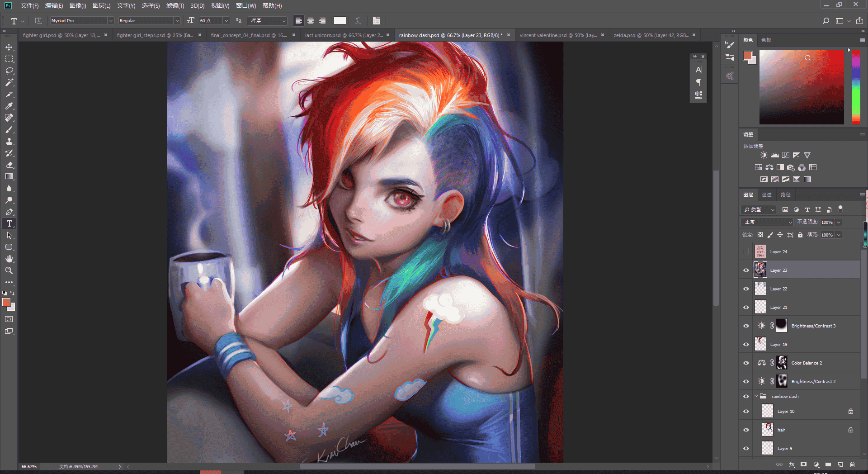Select the Gradient tool
The width and height of the screenshot is (868, 474).
(9, 176)
